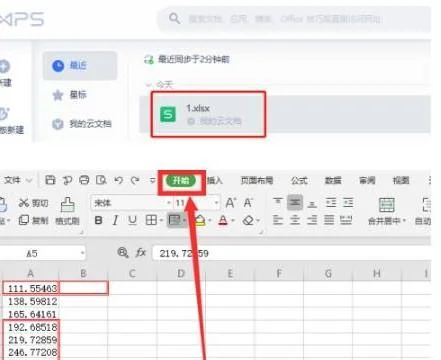Click the justify alignment icon
The height and width of the screenshot is (360, 441).
tap(329, 220)
